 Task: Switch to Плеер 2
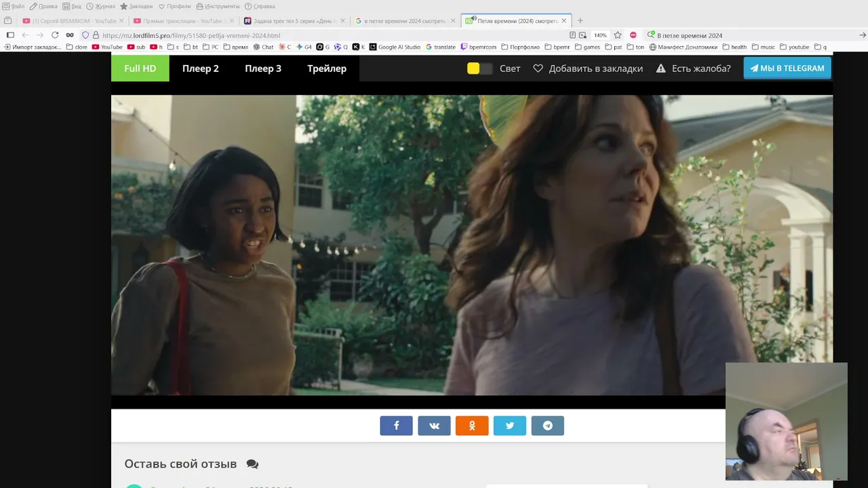click(x=201, y=68)
